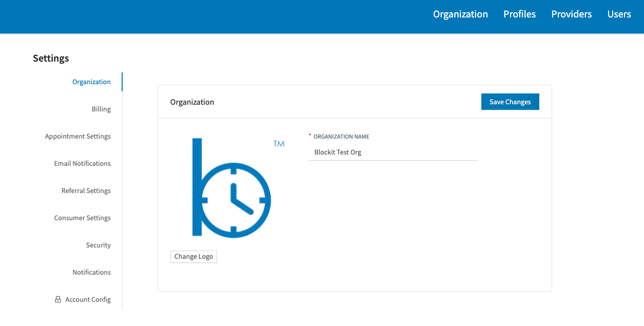
Task: Open the Account Config settings tab
Action: (x=88, y=300)
